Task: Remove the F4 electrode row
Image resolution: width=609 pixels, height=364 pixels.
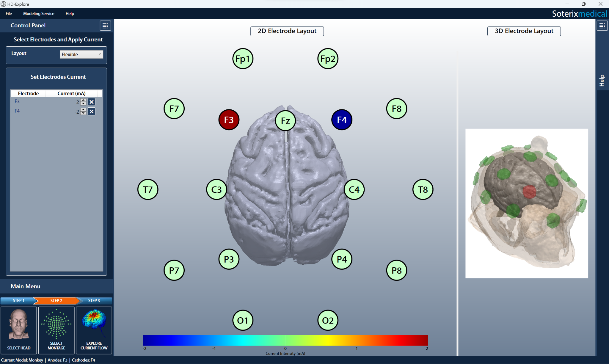Action: pyautogui.click(x=92, y=112)
